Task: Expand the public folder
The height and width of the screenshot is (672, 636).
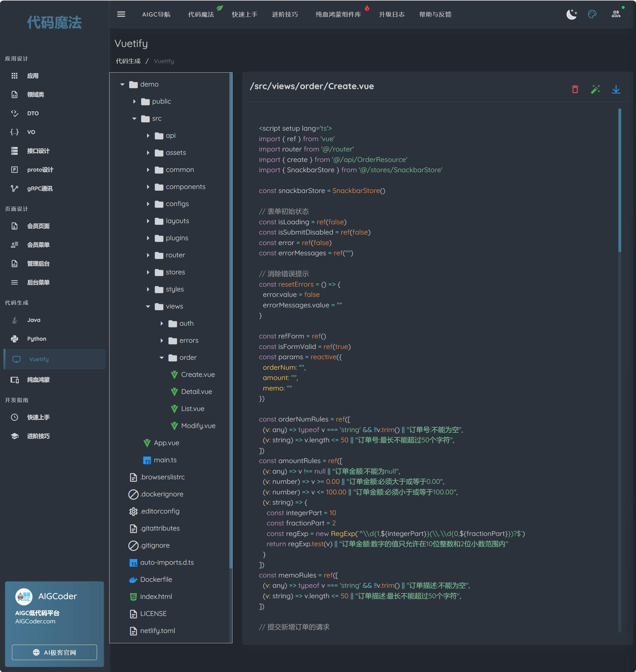Action: coord(134,101)
